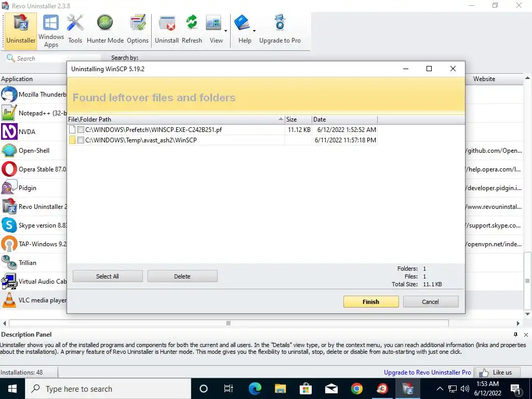Select the Open-Shell application icon
Viewport: 532px width, 399px height.
[x=9, y=150]
